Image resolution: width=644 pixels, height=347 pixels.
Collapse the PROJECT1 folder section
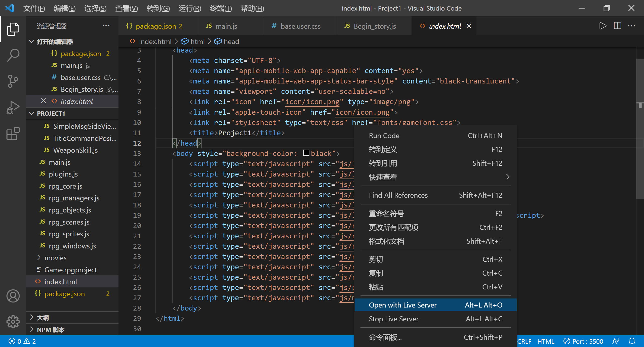72,113
